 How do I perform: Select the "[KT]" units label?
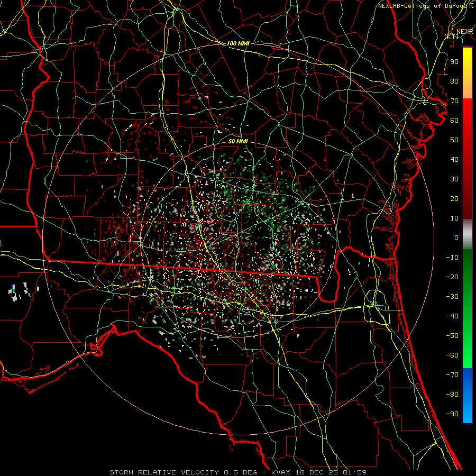coord(452,36)
